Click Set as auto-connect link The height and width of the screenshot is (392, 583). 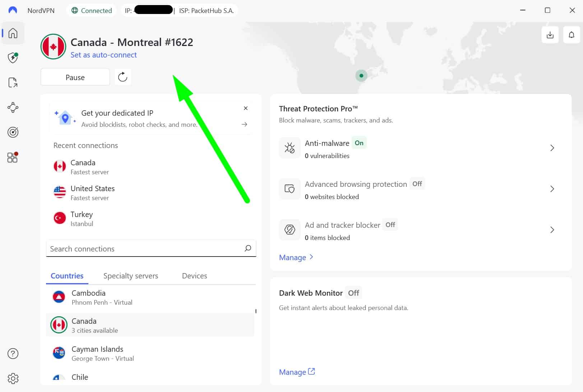point(103,55)
